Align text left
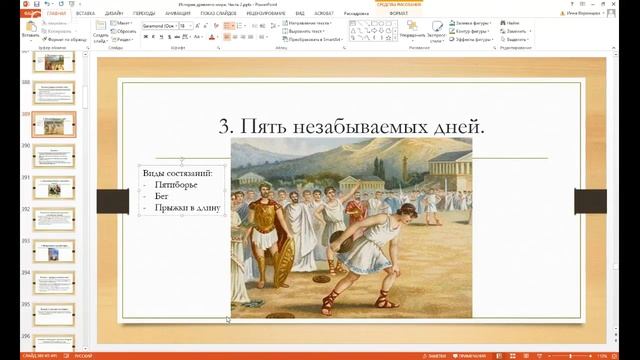640x360 pixels. [x=227, y=37]
